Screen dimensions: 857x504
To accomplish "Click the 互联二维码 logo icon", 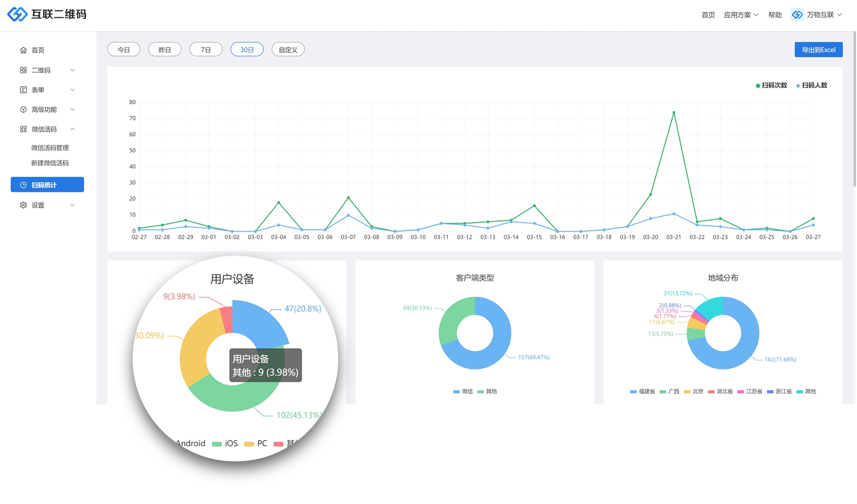I will point(17,14).
